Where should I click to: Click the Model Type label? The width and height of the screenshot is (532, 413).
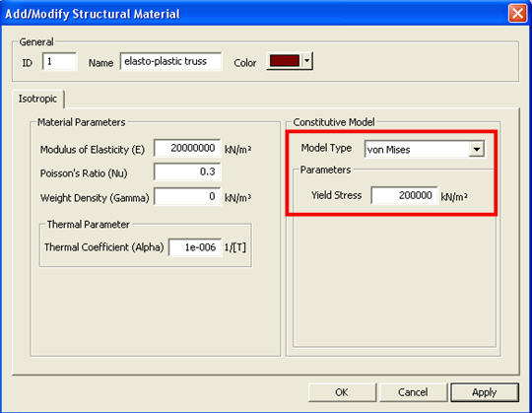tap(326, 148)
